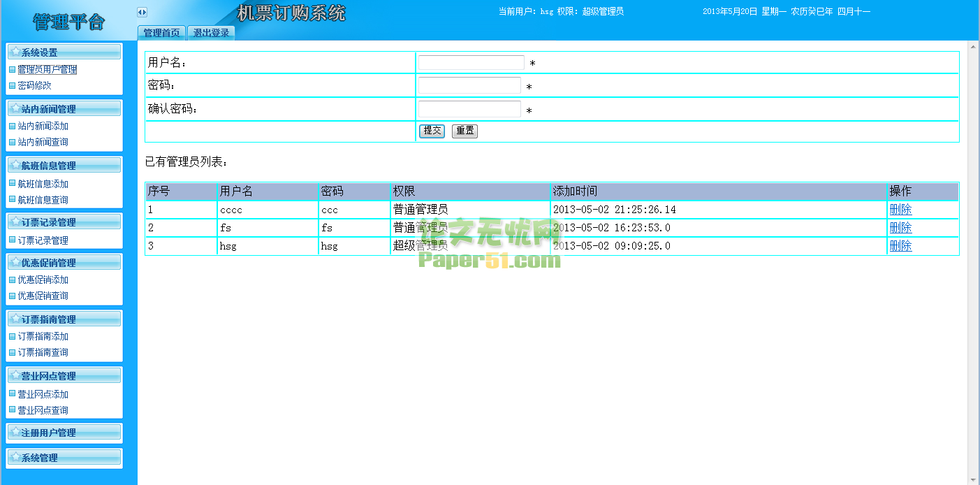Select 航班信息添加 in the sidebar
Screen dimensions: 980x485
43,184
